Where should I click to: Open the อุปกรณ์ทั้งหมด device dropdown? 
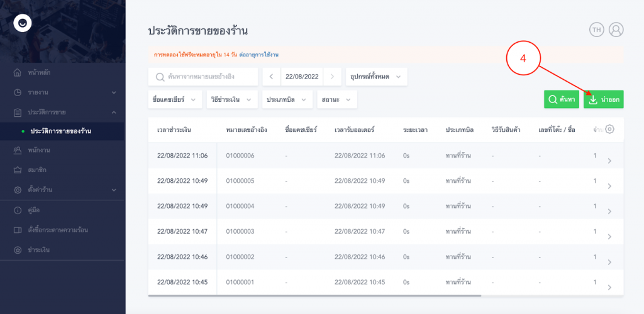(x=377, y=77)
